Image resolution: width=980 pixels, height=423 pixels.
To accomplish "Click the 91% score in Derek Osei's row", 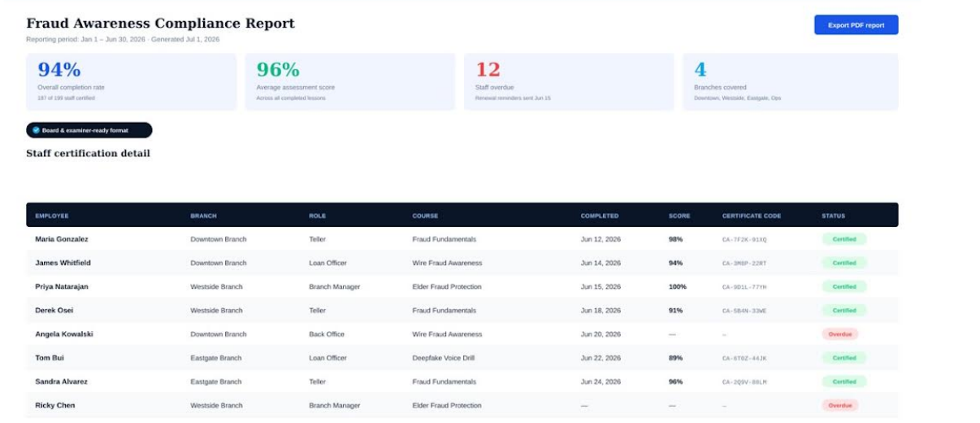I will (676, 310).
